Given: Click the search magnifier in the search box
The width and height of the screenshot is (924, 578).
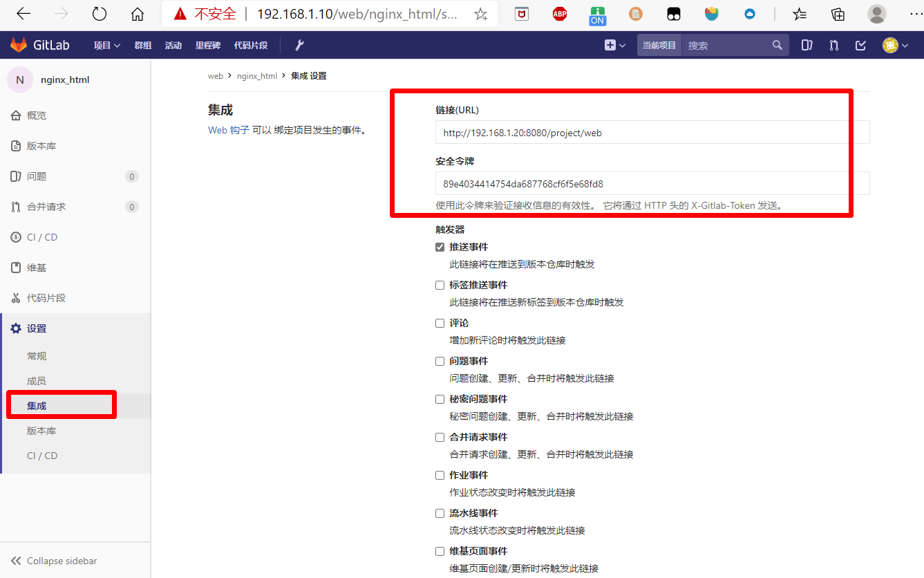Looking at the screenshot, I should coord(777,44).
